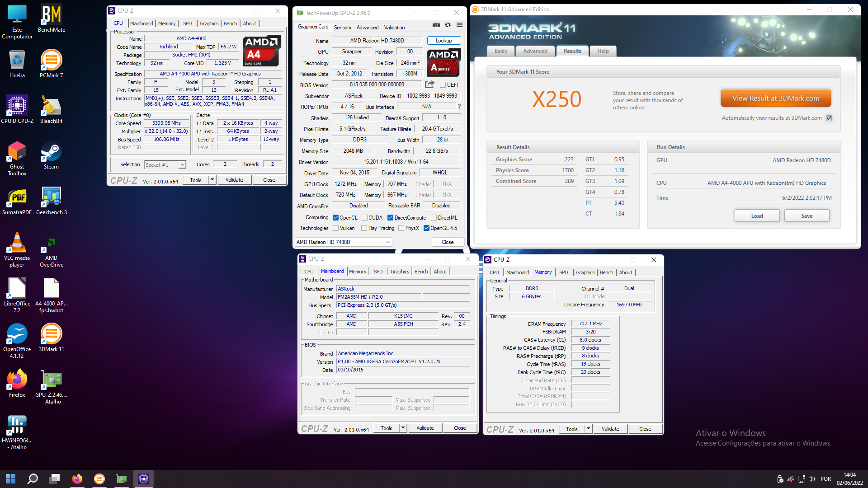The height and width of the screenshot is (488, 868).
Task: Click volume icon in system tray
Action: tap(812, 479)
